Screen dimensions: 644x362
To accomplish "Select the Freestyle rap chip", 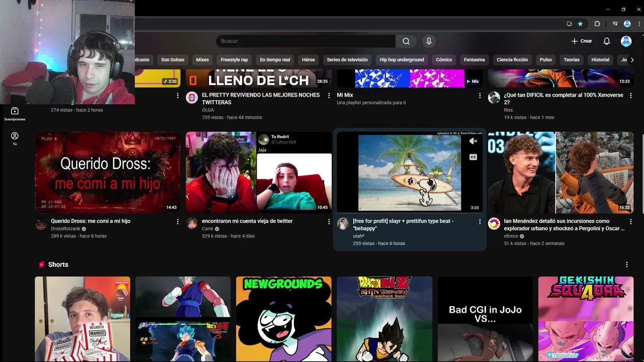I will pos(234,60).
